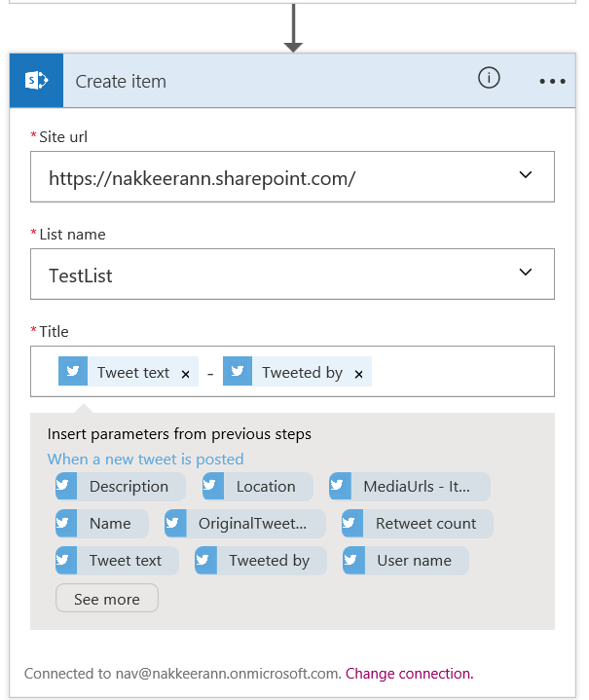Add the Tweeted by parameter from the list
The height and width of the screenshot is (700, 589).
tap(260, 561)
